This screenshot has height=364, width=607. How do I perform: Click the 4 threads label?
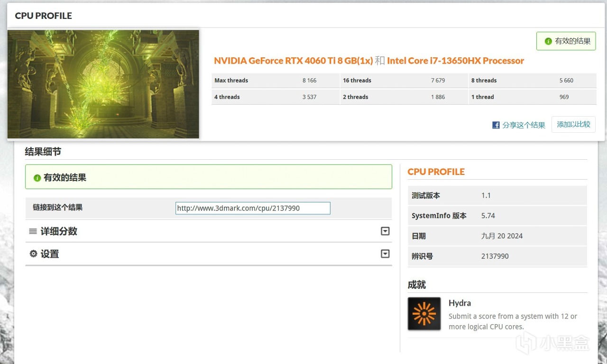[x=227, y=97]
